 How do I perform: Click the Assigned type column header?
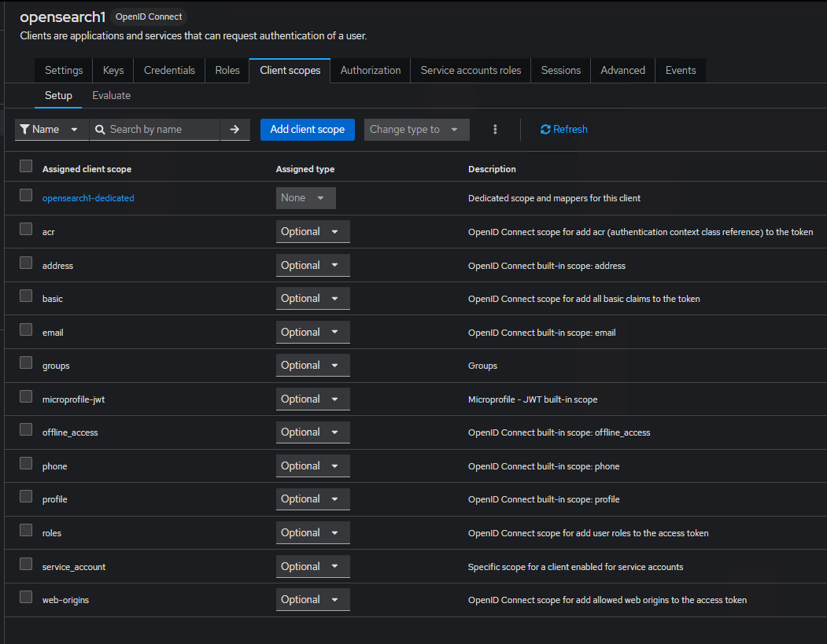tap(305, 169)
